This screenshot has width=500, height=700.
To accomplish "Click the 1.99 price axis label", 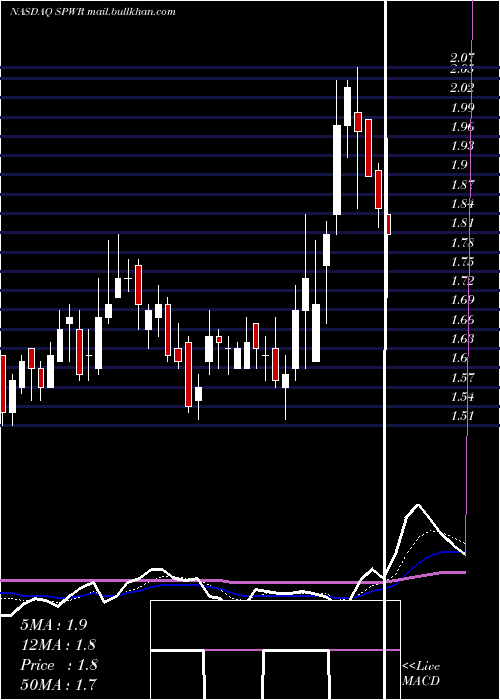I will [x=462, y=107].
